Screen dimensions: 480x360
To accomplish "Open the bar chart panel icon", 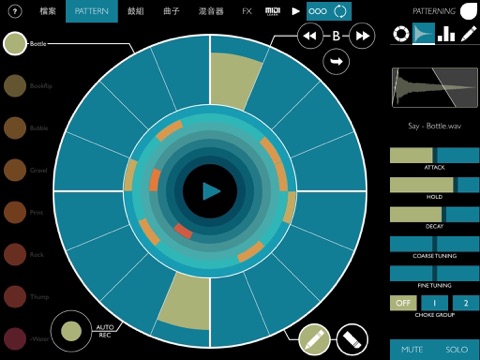I will tap(446, 34).
